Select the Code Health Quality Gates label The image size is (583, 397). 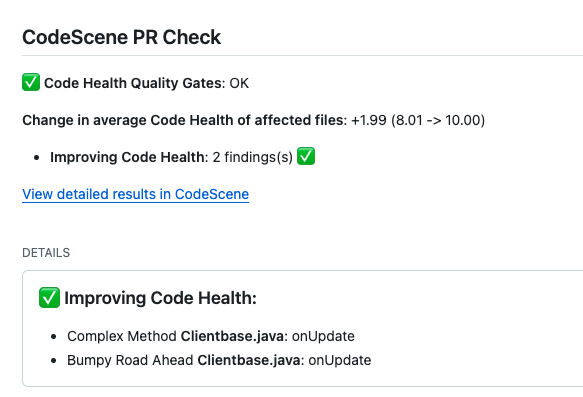(x=135, y=83)
